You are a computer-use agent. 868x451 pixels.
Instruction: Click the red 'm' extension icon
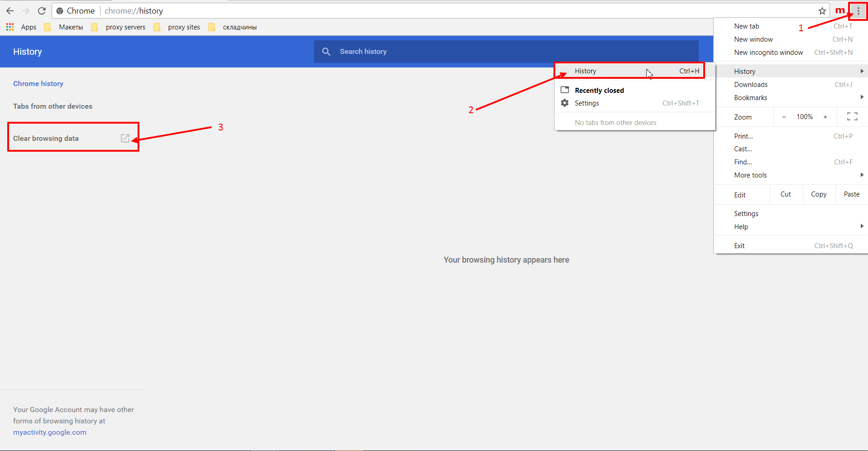pyautogui.click(x=840, y=11)
